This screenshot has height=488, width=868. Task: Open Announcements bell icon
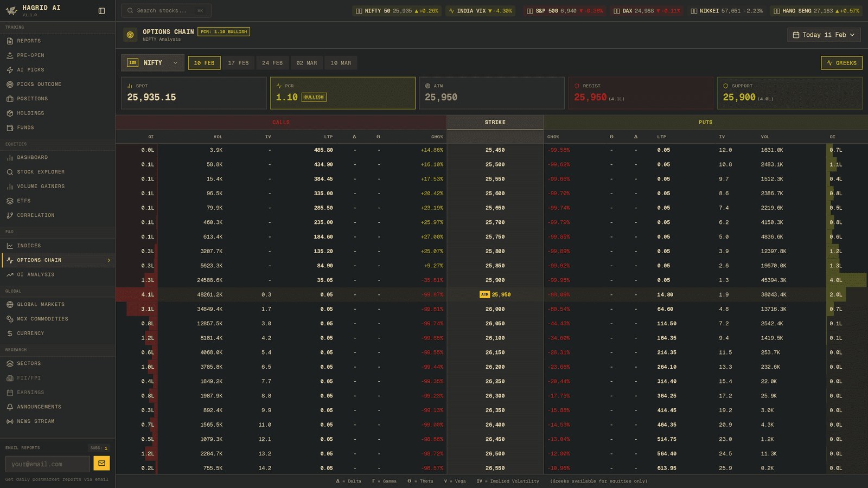tap(10, 407)
